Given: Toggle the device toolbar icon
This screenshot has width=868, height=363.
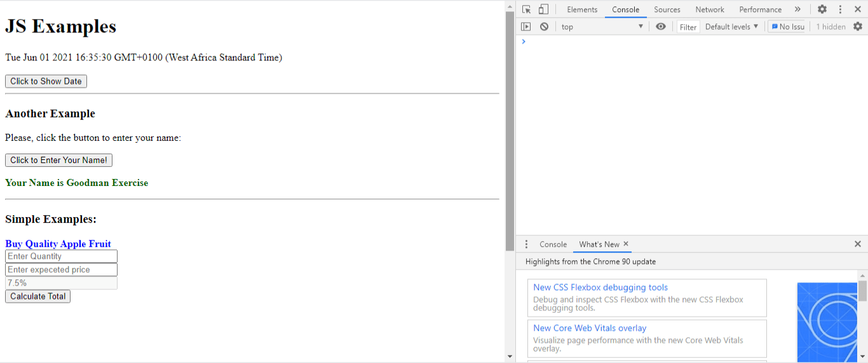Looking at the screenshot, I should tap(543, 10).
